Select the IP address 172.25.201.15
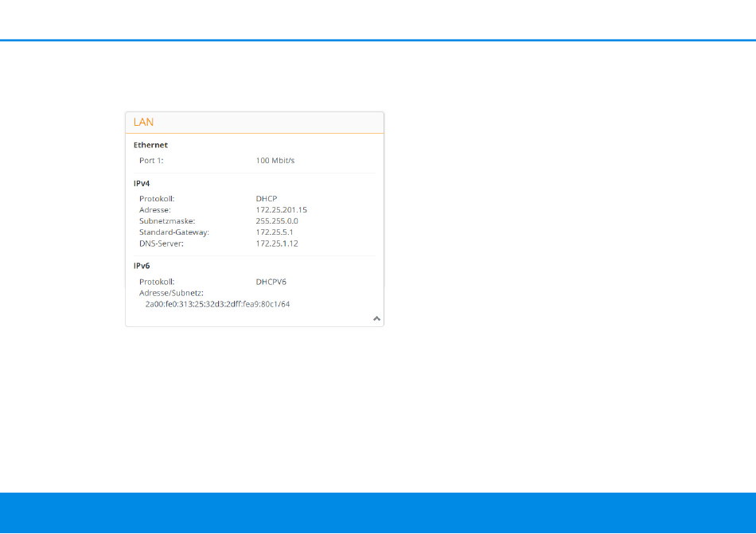Screen dimensions: 756x534 point(281,210)
